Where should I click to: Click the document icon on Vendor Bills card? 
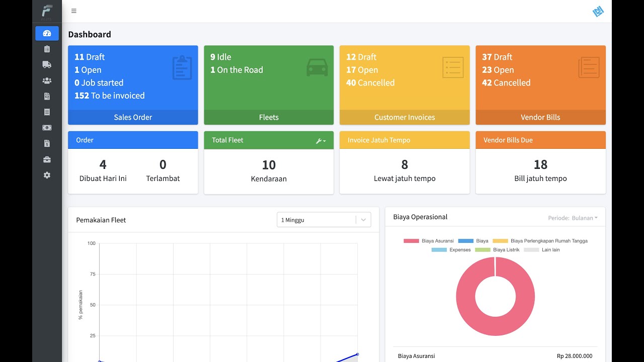coord(589,67)
